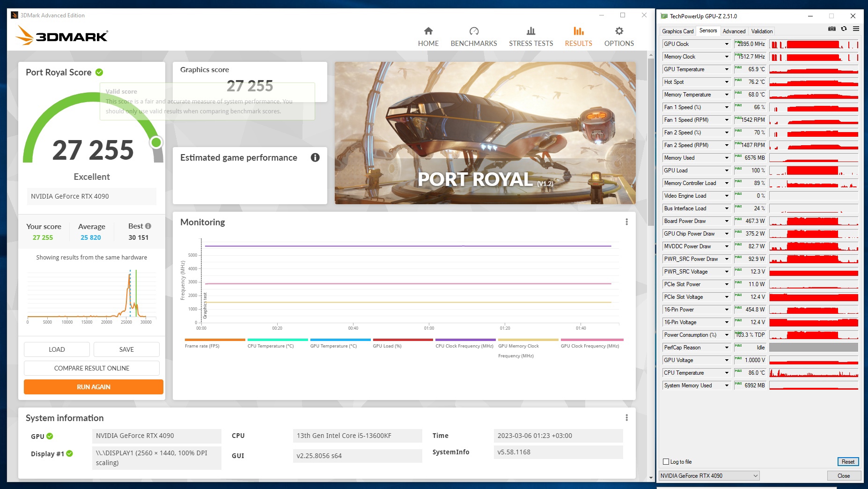Toggle the GPU Clock Frequency legend item

pos(592,343)
